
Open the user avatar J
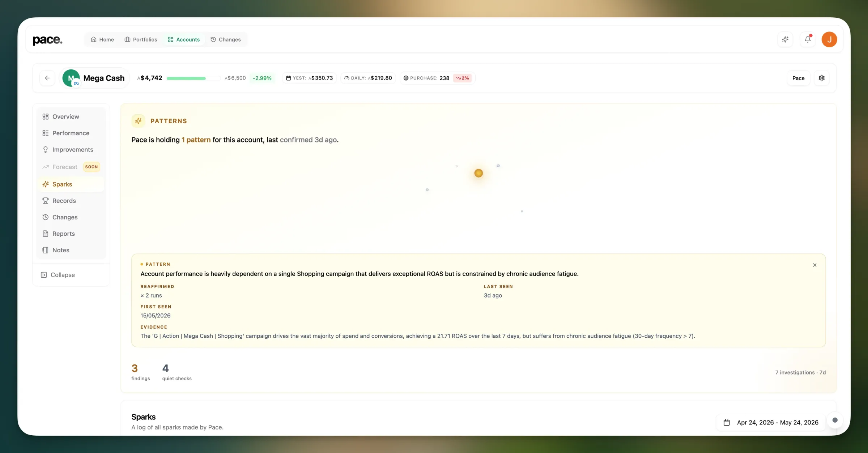pyautogui.click(x=829, y=39)
